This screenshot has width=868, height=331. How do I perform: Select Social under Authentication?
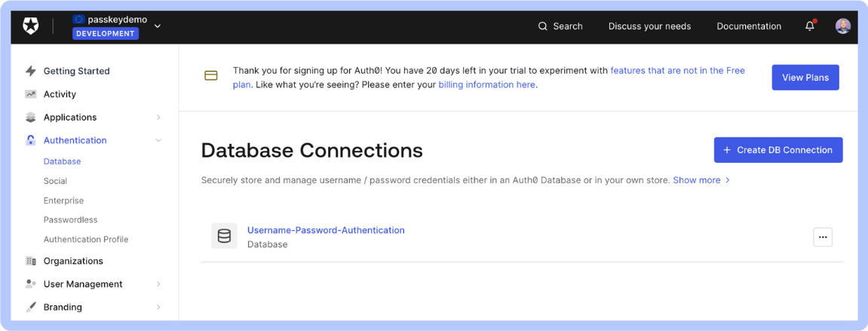click(55, 181)
